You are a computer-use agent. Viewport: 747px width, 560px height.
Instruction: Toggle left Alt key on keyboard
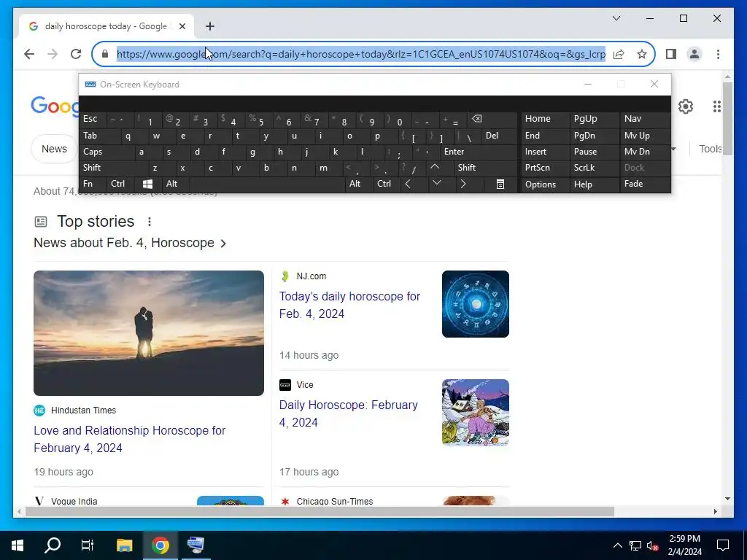coord(175,184)
